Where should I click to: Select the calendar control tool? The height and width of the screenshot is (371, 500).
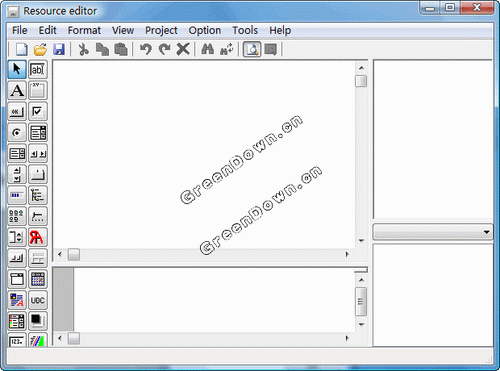(38, 279)
